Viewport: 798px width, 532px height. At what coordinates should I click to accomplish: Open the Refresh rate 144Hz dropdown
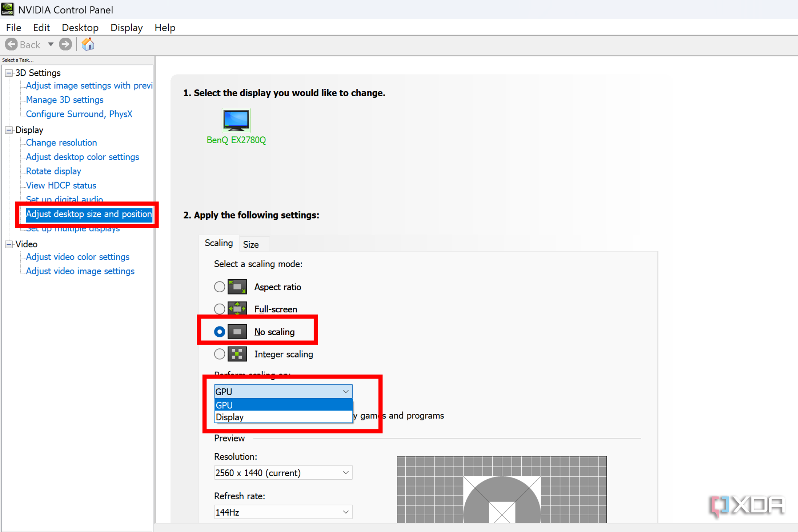pos(283,512)
